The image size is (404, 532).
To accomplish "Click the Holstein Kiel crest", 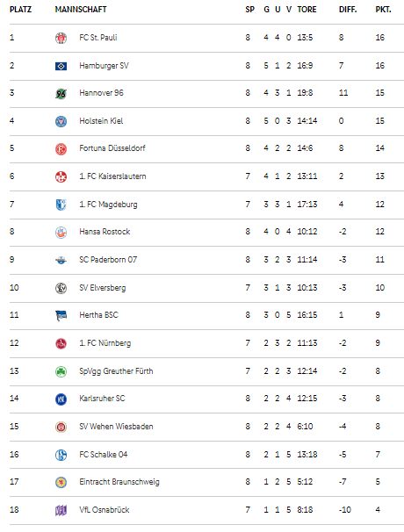I will pyautogui.click(x=61, y=121).
